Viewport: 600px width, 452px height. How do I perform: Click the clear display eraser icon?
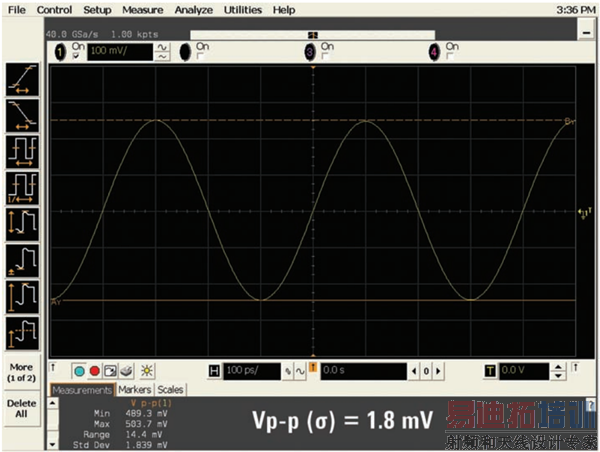[126, 371]
